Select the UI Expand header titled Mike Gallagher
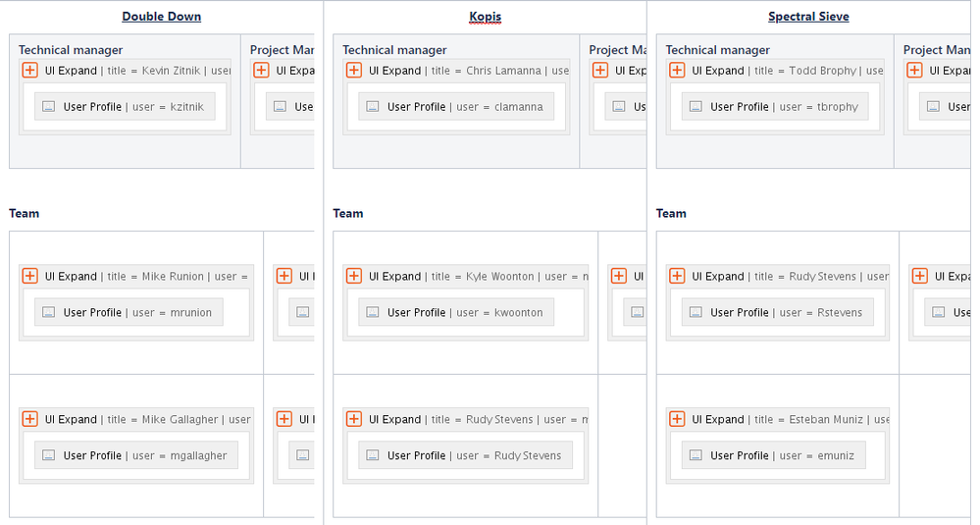980x525 pixels. point(136,419)
